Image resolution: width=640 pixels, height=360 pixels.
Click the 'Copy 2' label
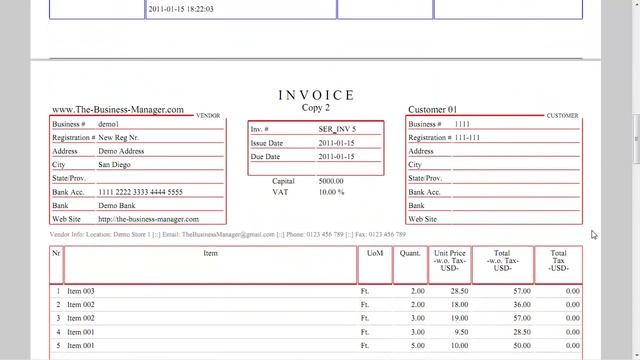[316, 108]
